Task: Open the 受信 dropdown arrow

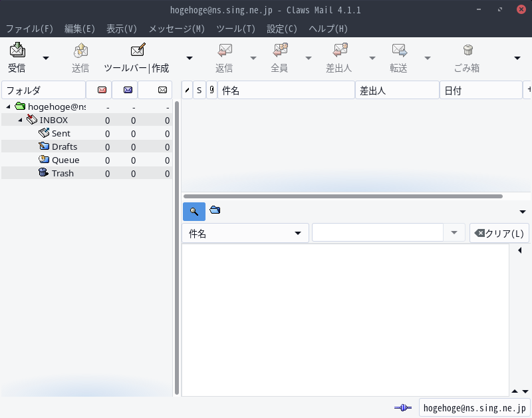Action: [46, 58]
